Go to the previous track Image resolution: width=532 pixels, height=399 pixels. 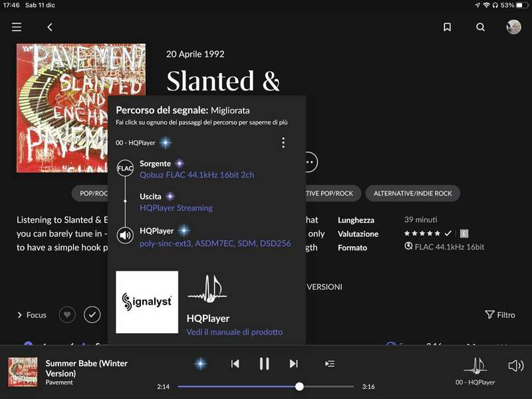coord(235,364)
